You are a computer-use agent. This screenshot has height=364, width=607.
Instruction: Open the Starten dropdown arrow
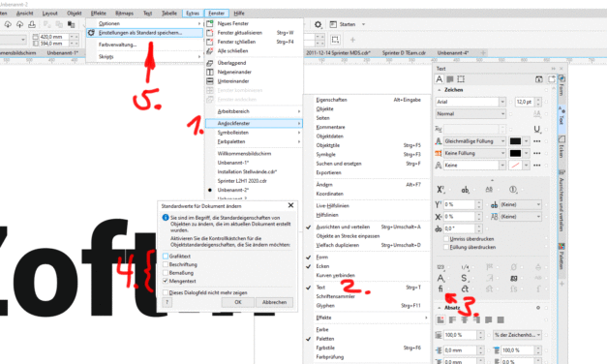[x=363, y=24]
